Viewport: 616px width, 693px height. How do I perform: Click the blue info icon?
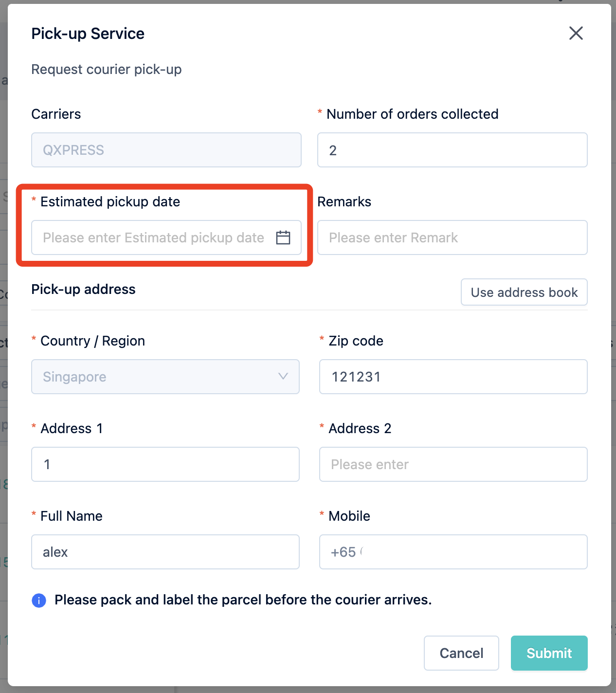(39, 601)
